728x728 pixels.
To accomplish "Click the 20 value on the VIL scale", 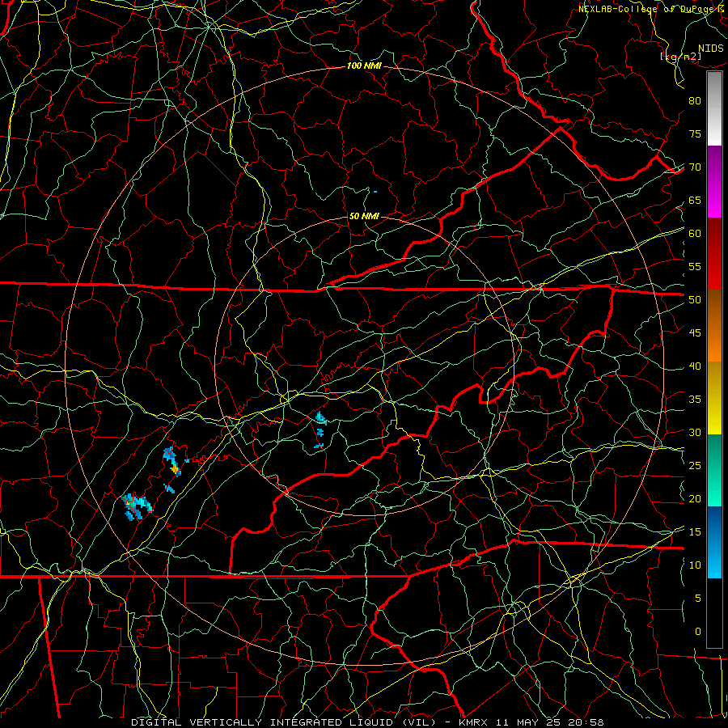I will coord(695,498).
